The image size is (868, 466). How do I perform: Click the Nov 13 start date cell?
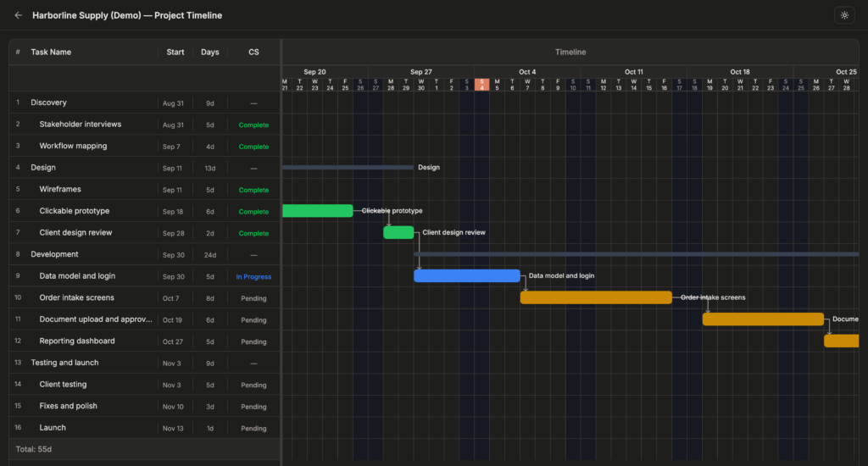point(173,429)
